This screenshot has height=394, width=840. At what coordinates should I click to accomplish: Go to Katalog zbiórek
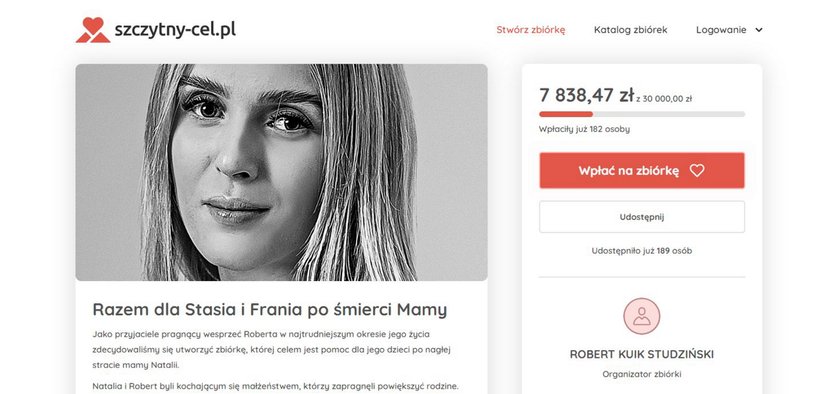tap(631, 30)
